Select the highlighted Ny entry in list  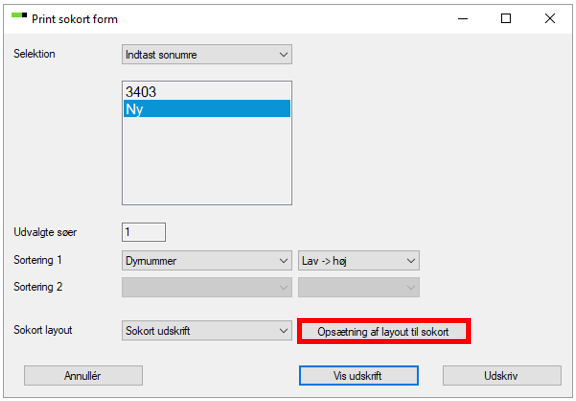click(x=207, y=109)
